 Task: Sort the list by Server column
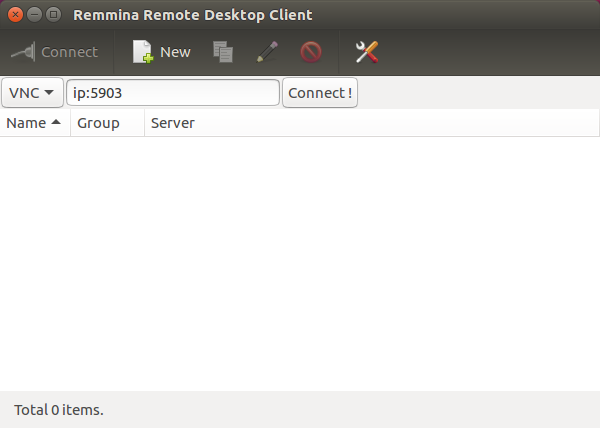[x=372, y=123]
